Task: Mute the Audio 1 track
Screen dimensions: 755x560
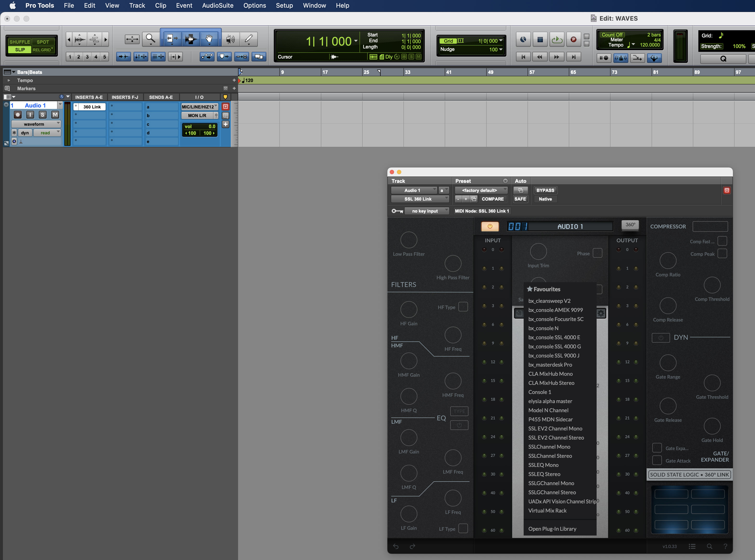Action: (x=55, y=115)
